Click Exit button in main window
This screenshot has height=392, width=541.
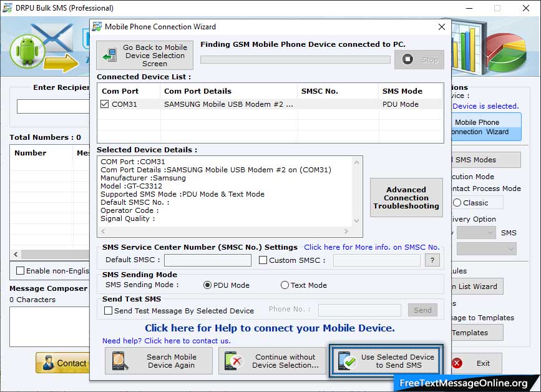click(476, 363)
